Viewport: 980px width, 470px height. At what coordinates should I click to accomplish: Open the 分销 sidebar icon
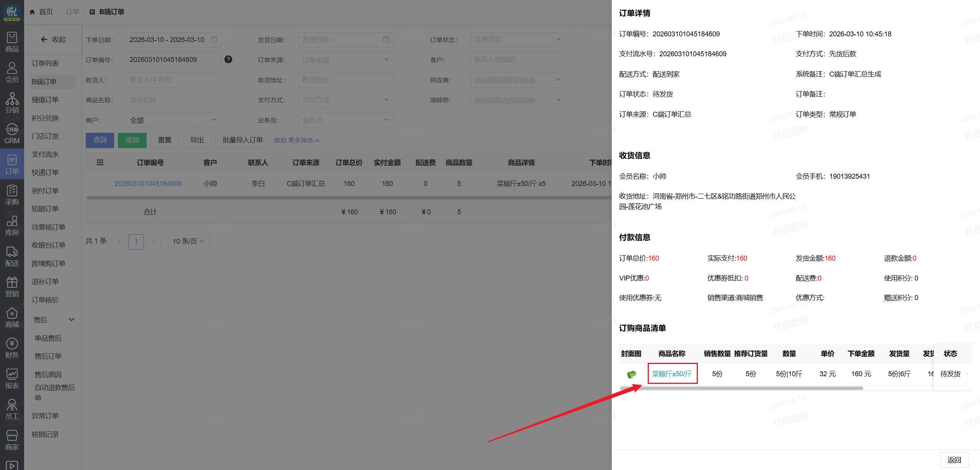pos(12,103)
